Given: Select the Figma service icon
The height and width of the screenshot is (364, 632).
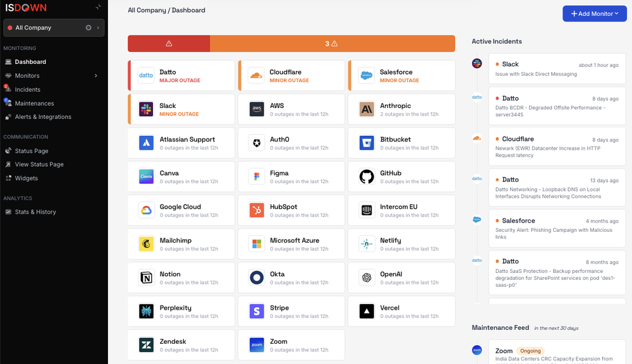Looking at the screenshot, I should (255, 176).
